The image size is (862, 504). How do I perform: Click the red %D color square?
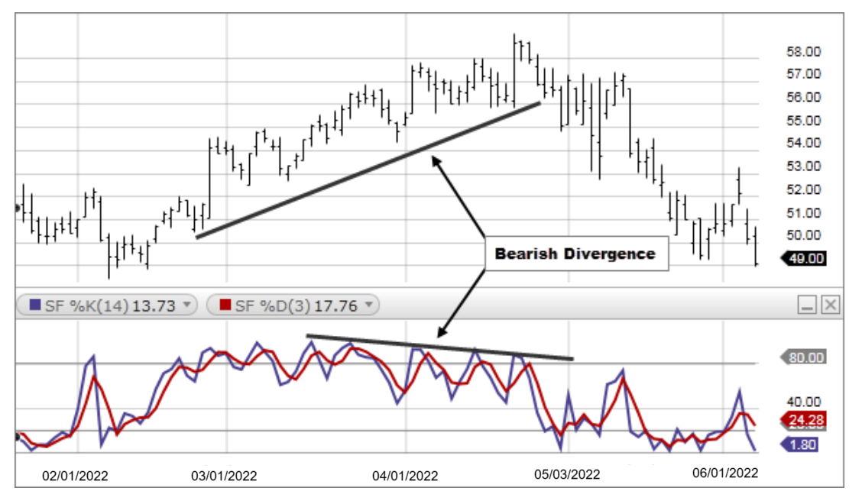tap(224, 306)
